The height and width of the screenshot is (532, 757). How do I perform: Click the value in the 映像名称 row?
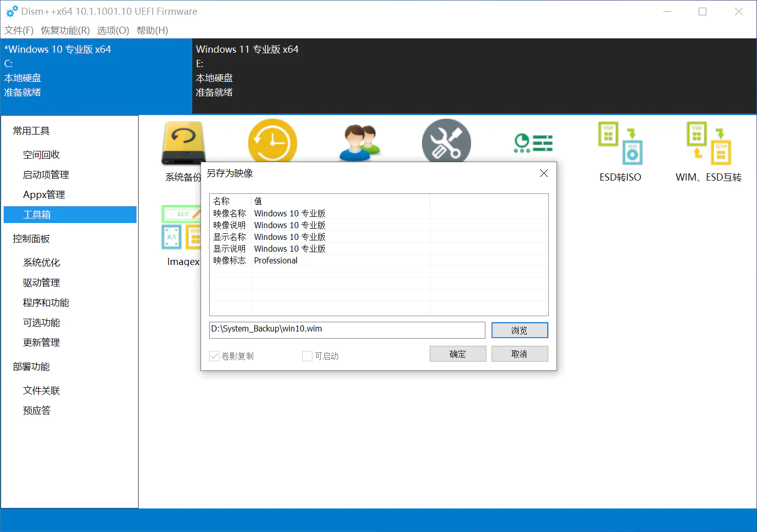(290, 213)
